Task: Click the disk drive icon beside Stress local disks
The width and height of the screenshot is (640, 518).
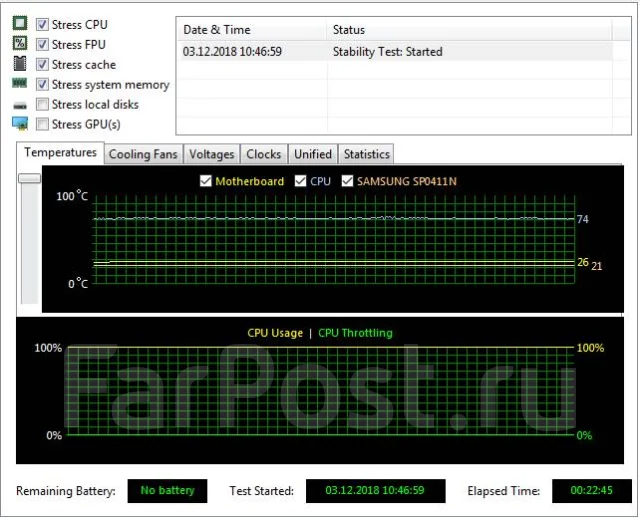Action: 20,106
